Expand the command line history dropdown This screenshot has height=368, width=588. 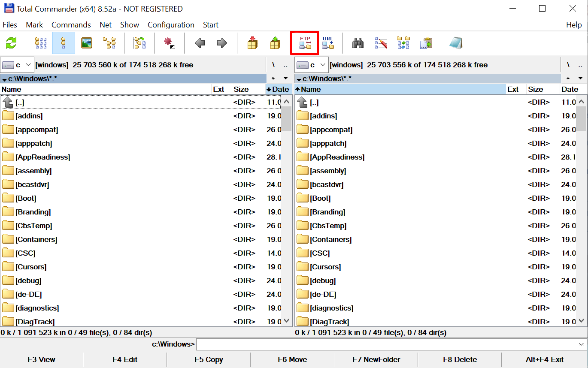point(582,344)
